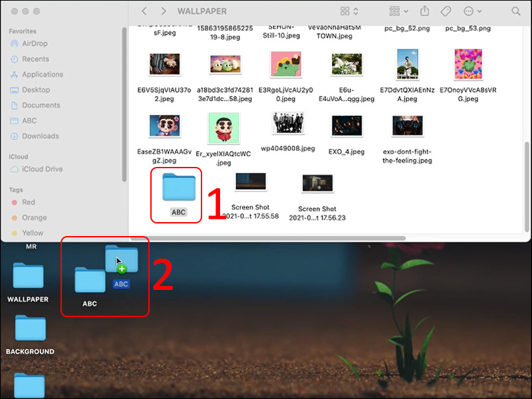Select the EaseZB1WAAAGvgZ.jpeg thumbnail
This screenshot has height=399, width=532.
[x=164, y=126]
